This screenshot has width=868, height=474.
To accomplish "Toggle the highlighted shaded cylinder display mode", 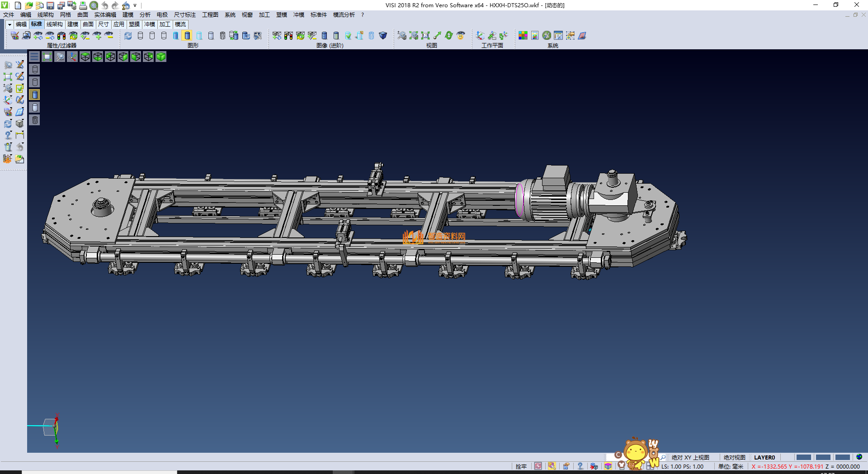I will [x=188, y=36].
